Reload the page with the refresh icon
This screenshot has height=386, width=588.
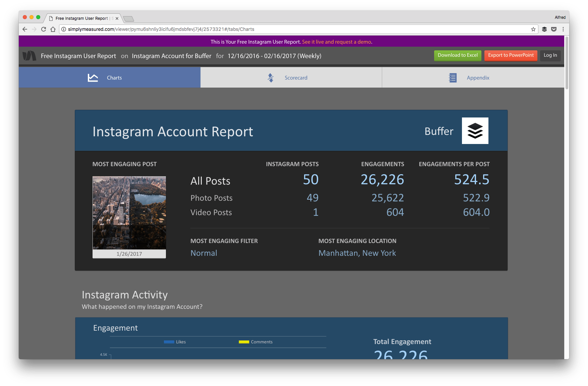(44, 29)
